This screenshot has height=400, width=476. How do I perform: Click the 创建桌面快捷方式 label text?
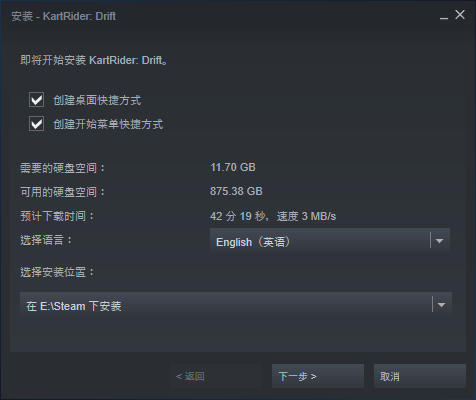coord(97,100)
